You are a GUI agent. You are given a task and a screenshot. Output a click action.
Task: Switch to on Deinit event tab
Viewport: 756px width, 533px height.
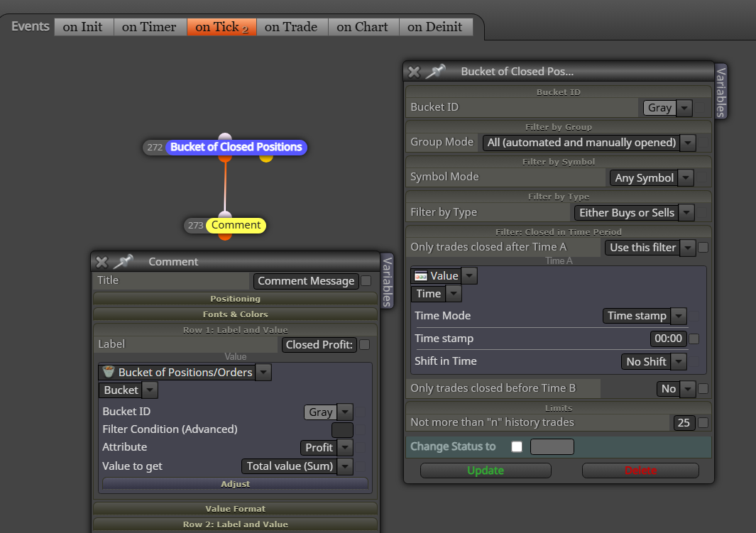click(x=435, y=27)
